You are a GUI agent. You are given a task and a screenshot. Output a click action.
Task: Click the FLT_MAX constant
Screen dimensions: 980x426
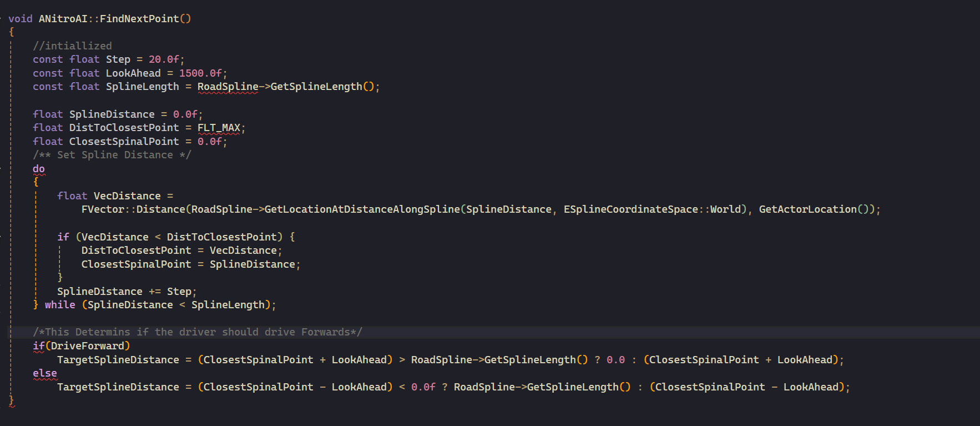pos(219,128)
